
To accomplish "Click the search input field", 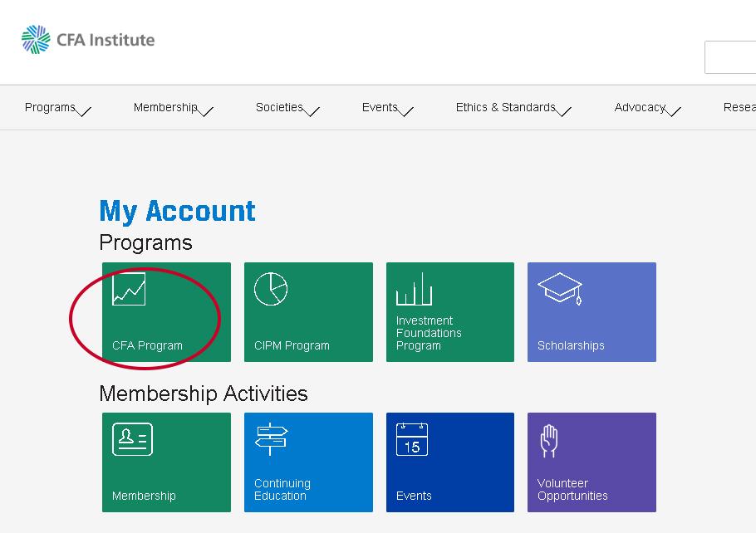I will click(731, 57).
